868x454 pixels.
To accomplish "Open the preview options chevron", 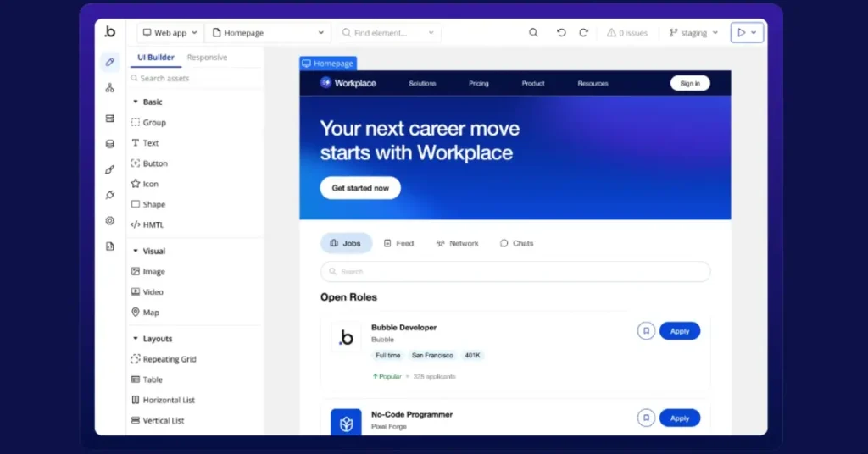I will (x=754, y=33).
